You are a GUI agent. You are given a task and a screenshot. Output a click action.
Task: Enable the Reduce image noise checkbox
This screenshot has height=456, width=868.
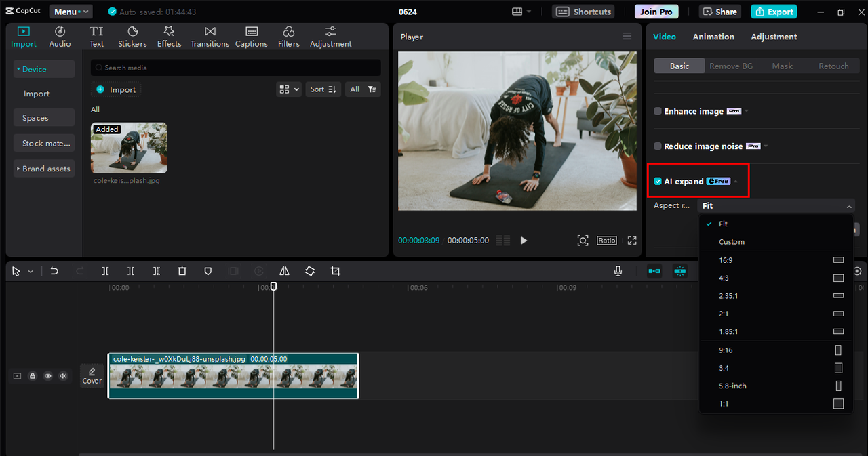point(658,146)
